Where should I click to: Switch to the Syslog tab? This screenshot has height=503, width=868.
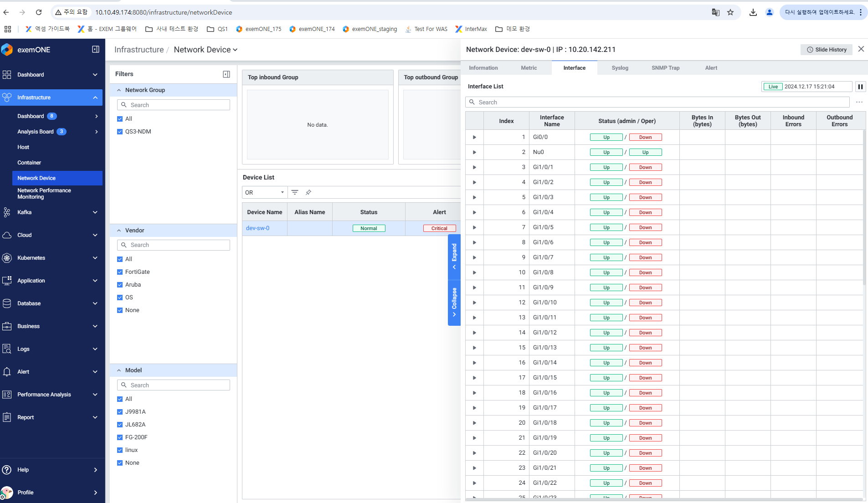[x=620, y=68]
